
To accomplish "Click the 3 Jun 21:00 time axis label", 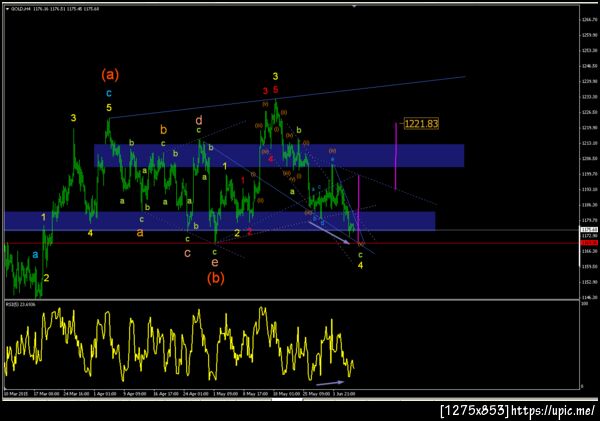I will (343, 393).
